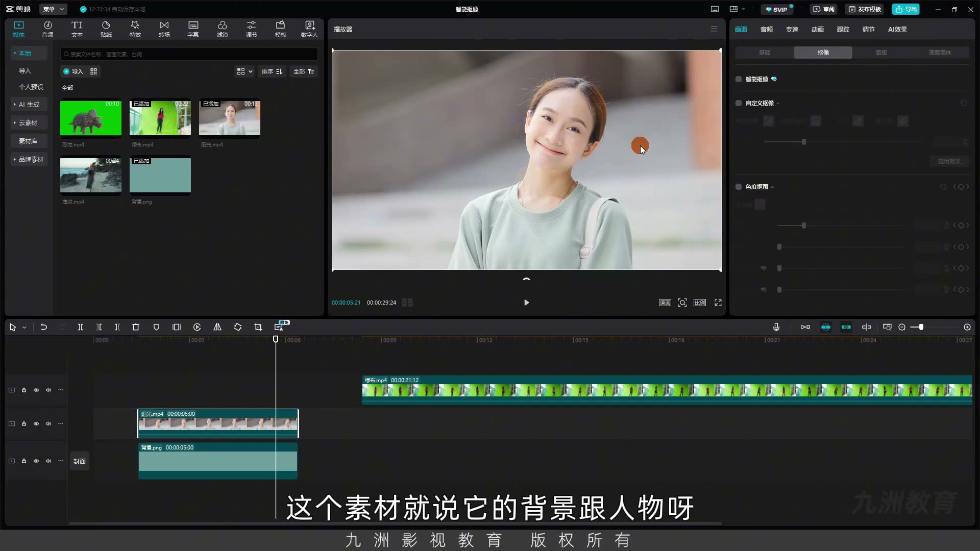Click the 审阅 review button

824,9
